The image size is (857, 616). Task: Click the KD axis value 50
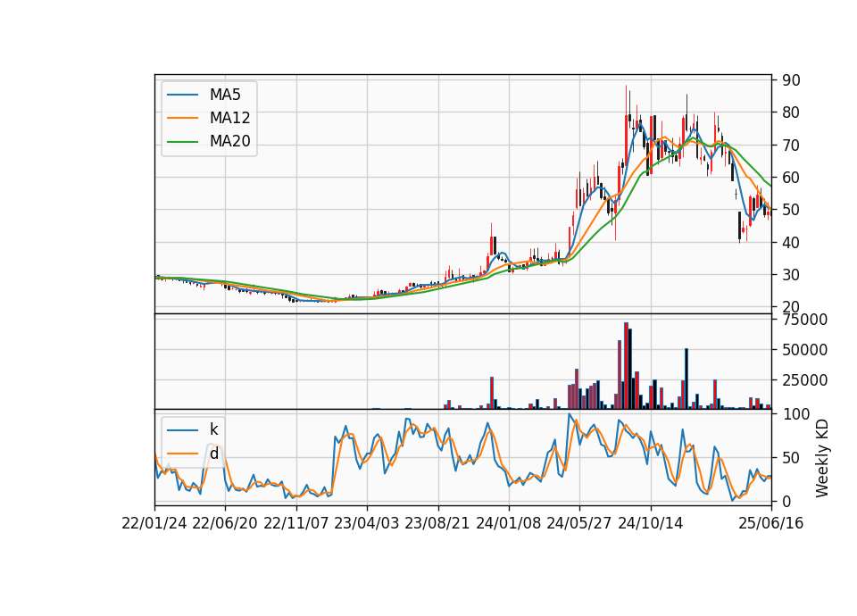(x=791, y=458)
